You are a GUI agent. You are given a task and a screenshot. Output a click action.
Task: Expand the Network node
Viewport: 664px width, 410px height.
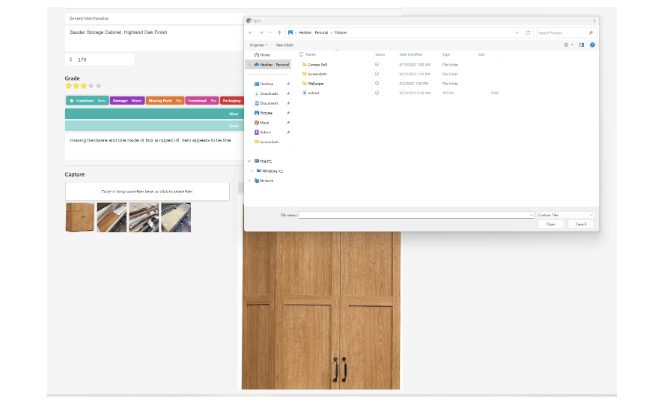coord(249,181)
